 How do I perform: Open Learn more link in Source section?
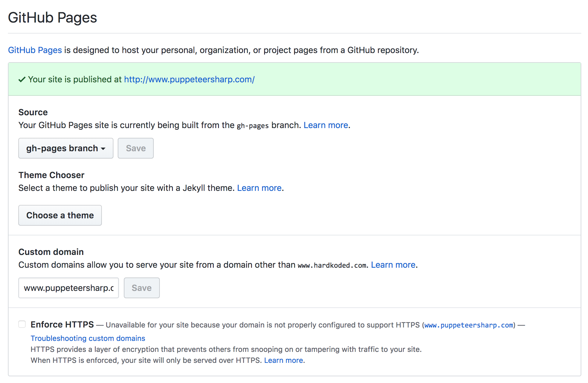(326, 125)
